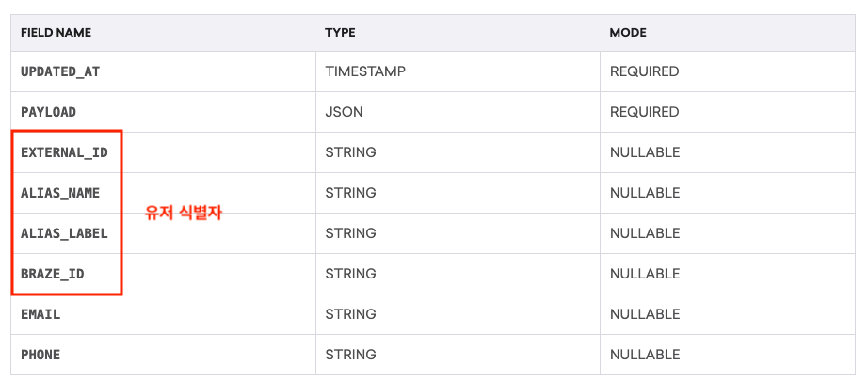Select the PHONE field name
Image resolution: width=868 pixels, height=381 pixels.
tap(40, 355)
